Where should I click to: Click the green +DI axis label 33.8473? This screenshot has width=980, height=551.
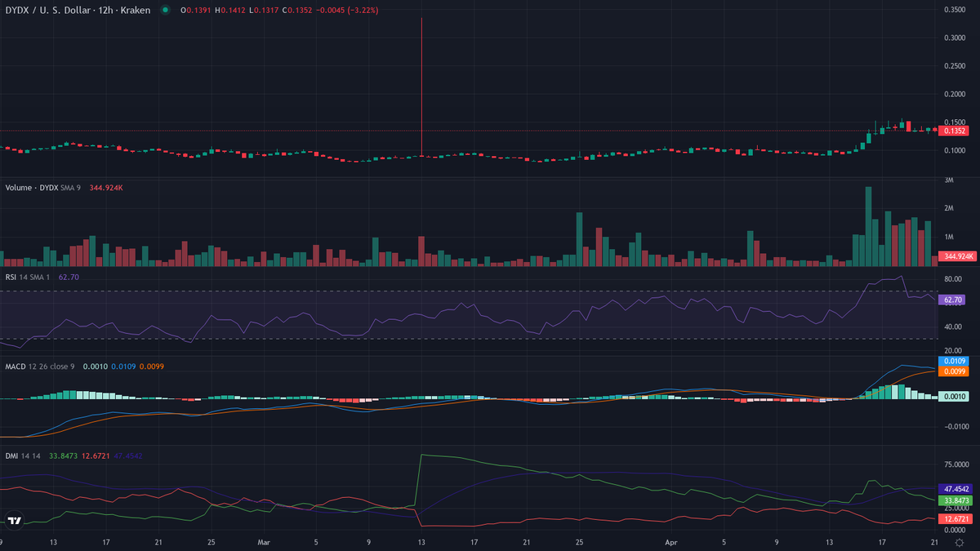click(x=956, y=500)
